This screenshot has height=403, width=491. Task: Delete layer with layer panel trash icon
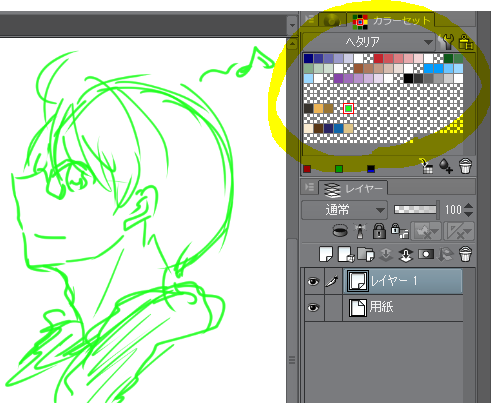[x=465, y=255]
